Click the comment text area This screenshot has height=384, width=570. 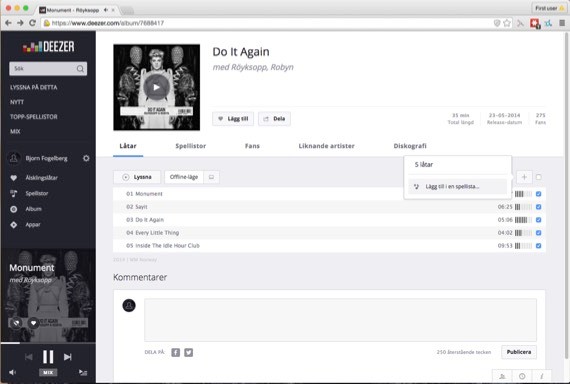click(x=340, y=320)
